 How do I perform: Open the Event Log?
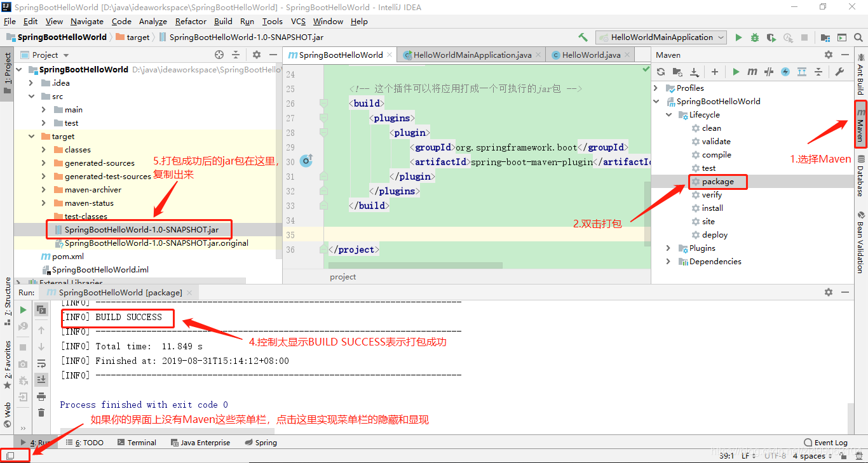[x=826, y=443]
